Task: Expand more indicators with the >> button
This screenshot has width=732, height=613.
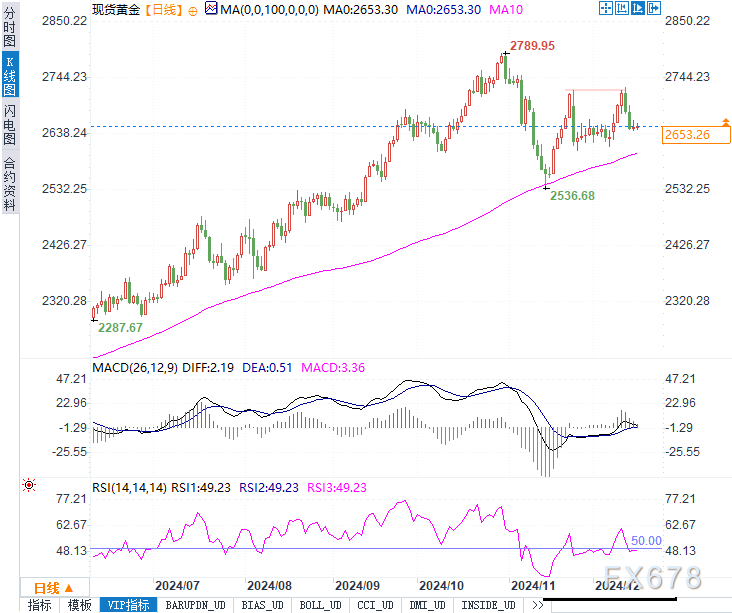Action: [x=537, y=605]
